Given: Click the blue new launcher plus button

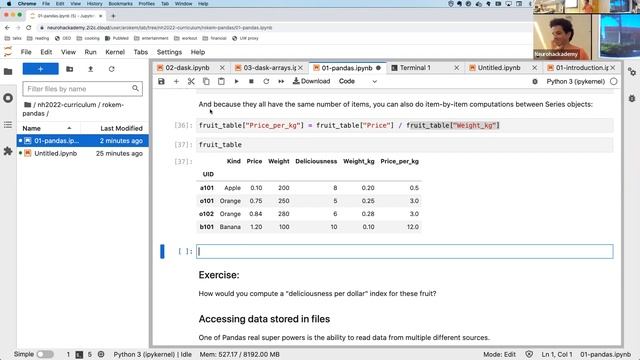Looking at the screenshot, I should (40, 69).
